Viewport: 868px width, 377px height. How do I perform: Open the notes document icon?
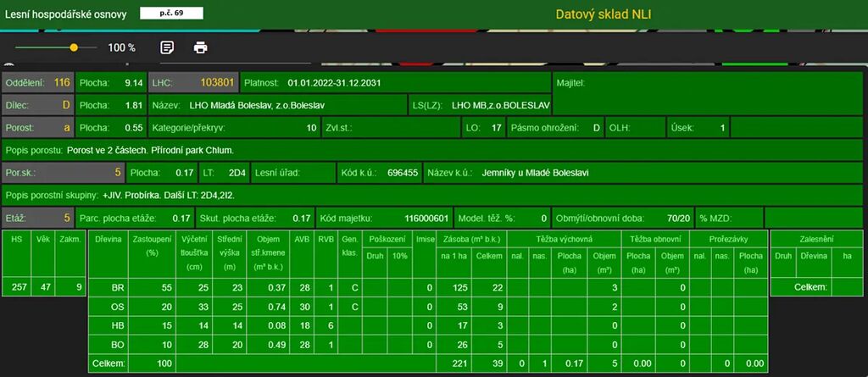coord(167,47)
